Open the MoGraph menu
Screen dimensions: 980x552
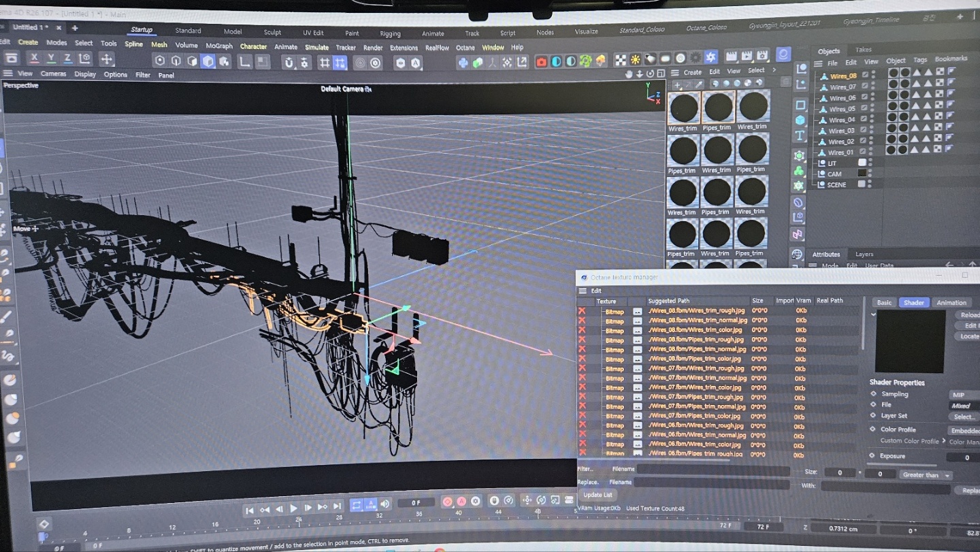(x=218, y=46)
